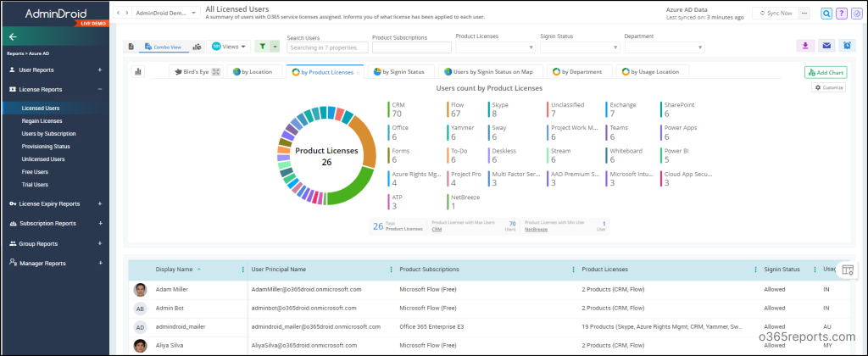
Task: Open Display Name column menu dots
Action: coord(242,270)
